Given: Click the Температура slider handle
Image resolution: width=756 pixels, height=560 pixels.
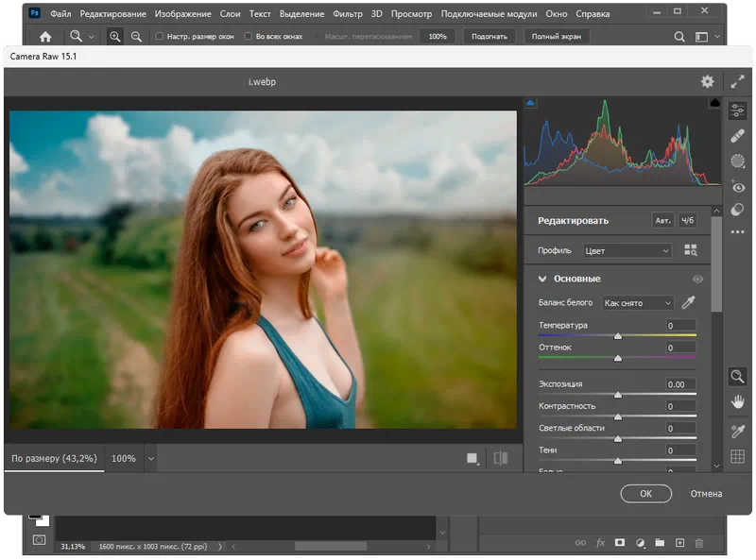Looking at the screenshot, I should pyautogui.click(x=618, y=336).
